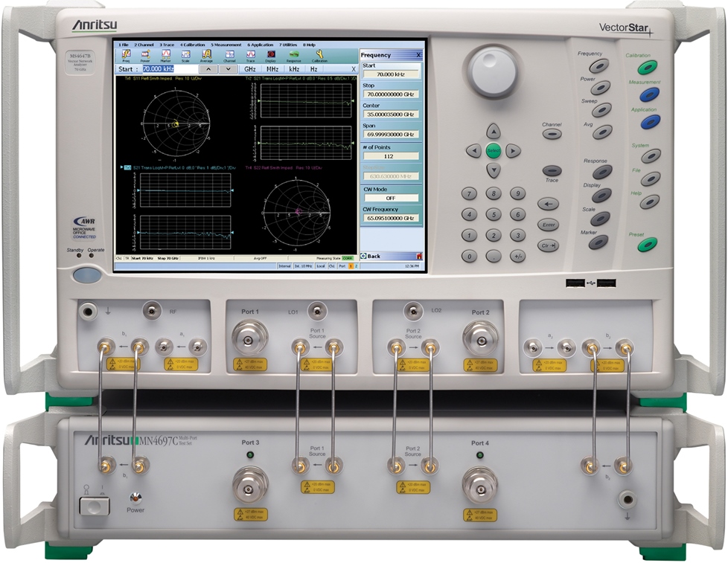The height and width of the screenshot is (563, 728).
Task: Click the up arrow next to Start field
Action: click(x=209, y=68)
